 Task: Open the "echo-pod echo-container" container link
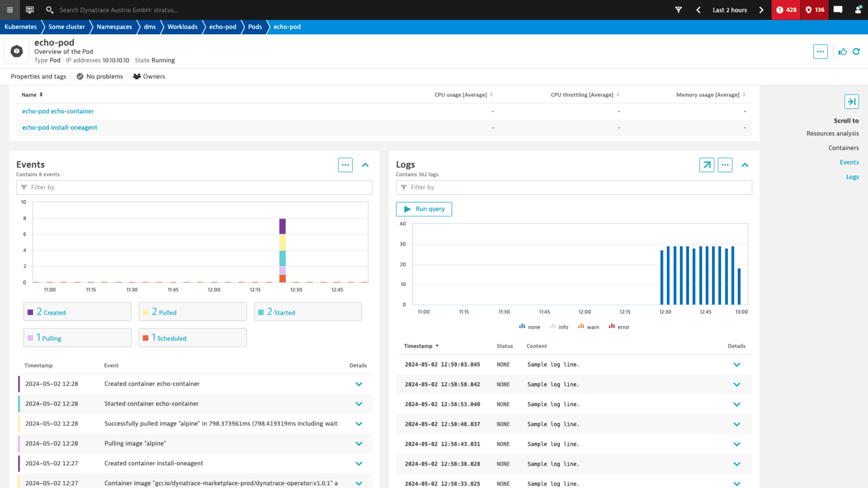coord(58,111)
